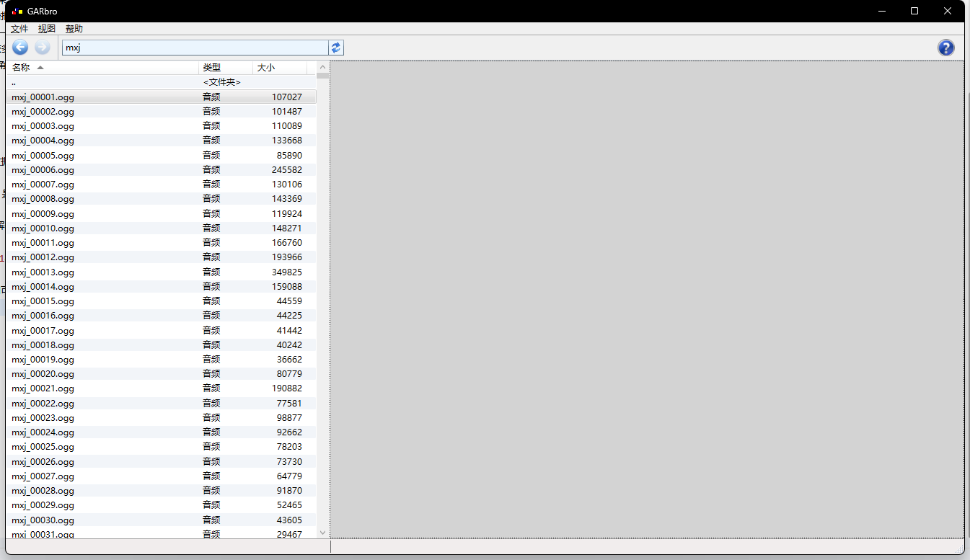
Task: Click the greyed-out forward arrow button
Action: (43, 48)
